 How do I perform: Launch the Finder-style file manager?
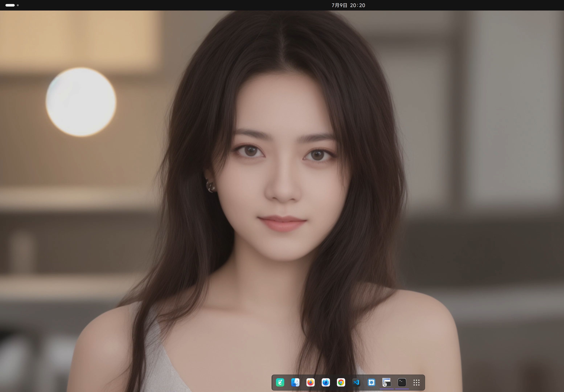coord(295,382)
